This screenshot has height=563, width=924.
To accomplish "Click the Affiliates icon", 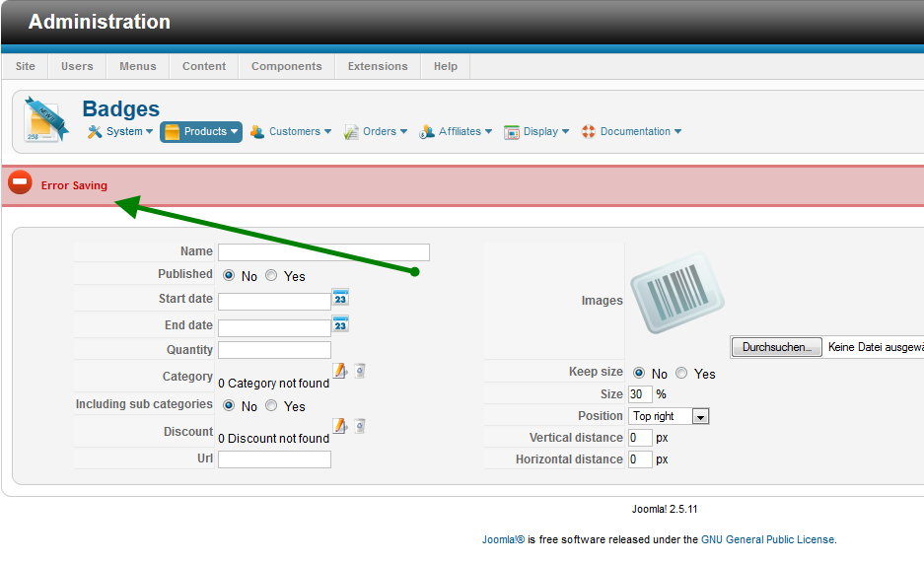I will [427, 132].
